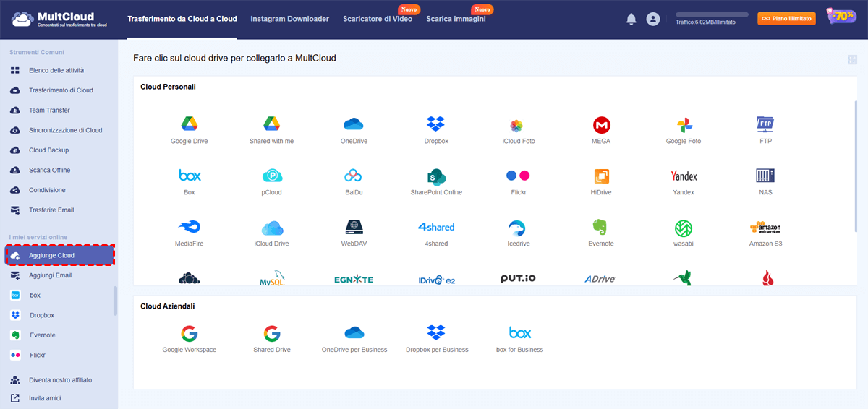Open Scaricatore di Video tab
The height and width of the screenshot is (409, 868).
[x=378, y=19]
